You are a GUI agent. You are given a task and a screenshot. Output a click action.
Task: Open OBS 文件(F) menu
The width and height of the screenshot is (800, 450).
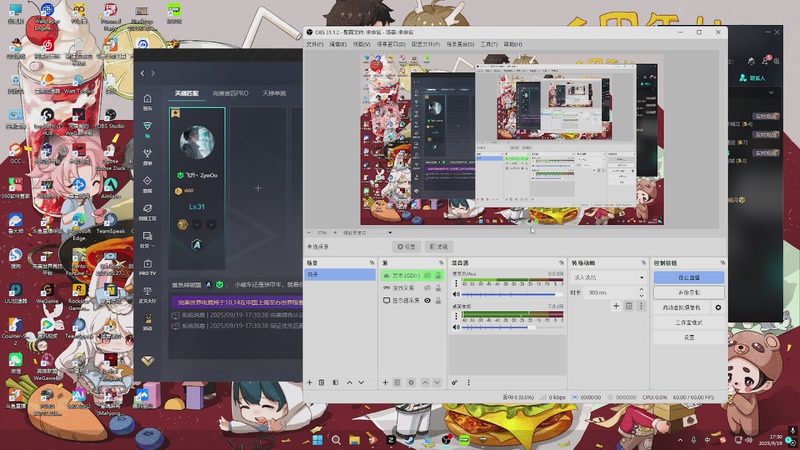tap(315, 44)
